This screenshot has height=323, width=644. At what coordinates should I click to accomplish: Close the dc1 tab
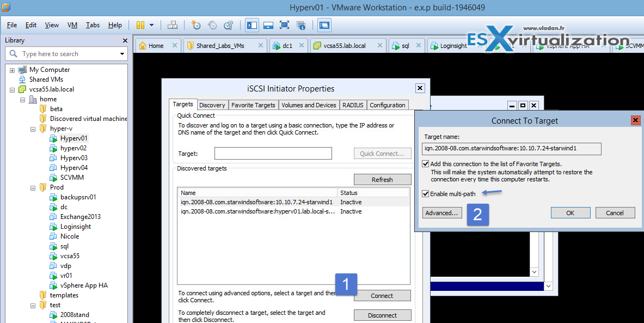coord(302,45)
